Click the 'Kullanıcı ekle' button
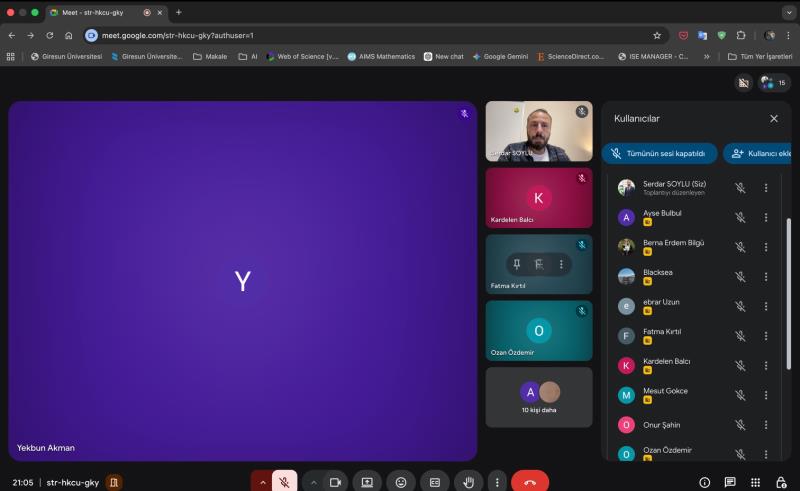The image size is (800, 491). pos(760,153)
